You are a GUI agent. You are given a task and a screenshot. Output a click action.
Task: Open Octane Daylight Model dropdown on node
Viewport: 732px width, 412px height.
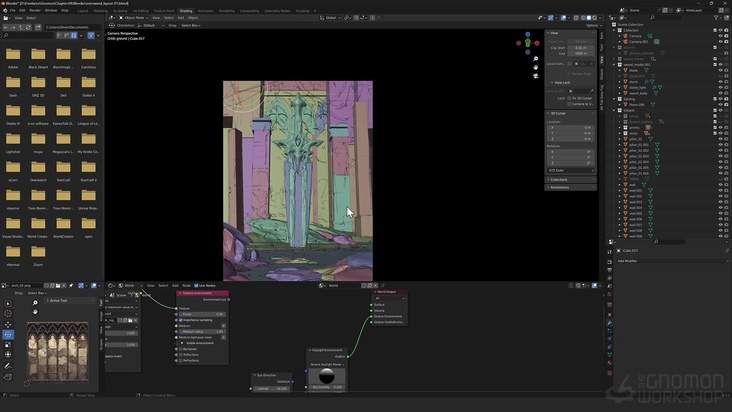pos(327,364)
